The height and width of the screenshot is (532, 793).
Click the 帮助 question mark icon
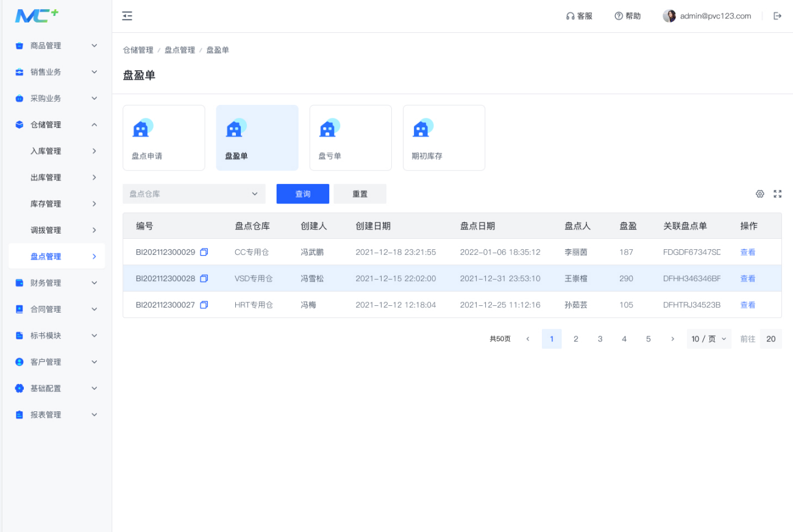coord(618,16)
